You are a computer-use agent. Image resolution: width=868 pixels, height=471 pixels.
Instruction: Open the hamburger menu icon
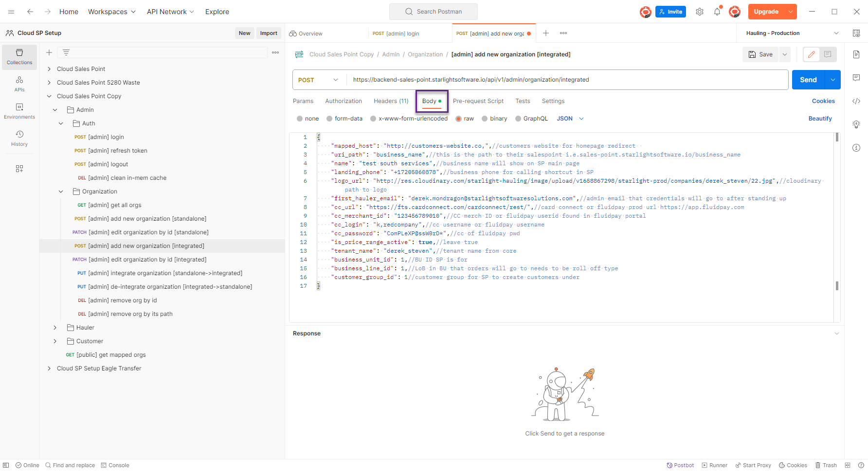[11, 12]
